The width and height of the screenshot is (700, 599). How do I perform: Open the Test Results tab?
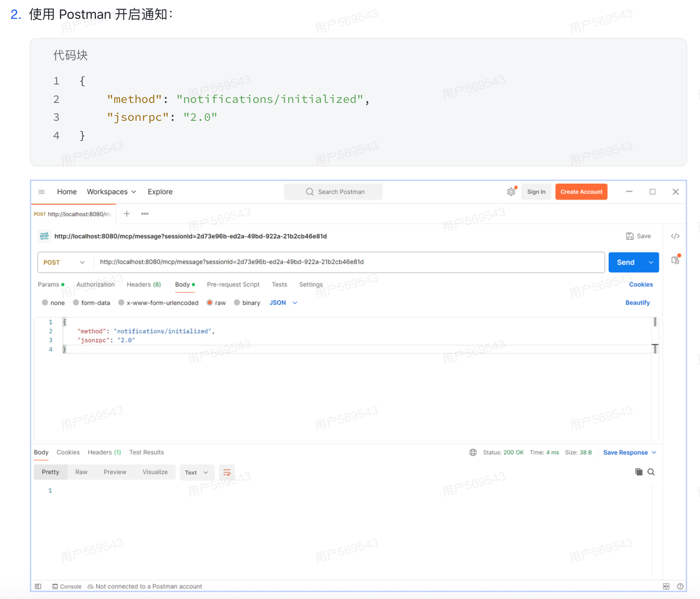pyautogui.click(x=147, y=452)
